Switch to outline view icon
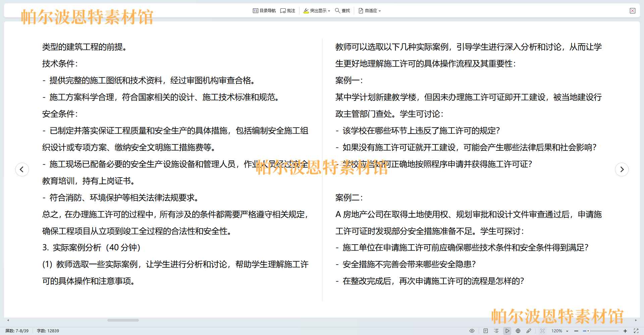This screenshot has height=335, width=644. (x=496, y=331)
